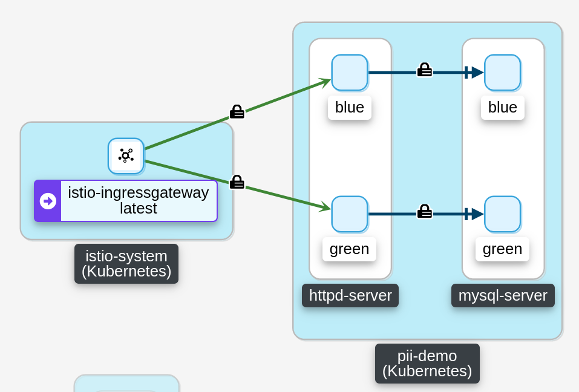This screenshot has width=579, height=392.
Task: Click the "green" label under httpd-server node
Action: (349, 249)
